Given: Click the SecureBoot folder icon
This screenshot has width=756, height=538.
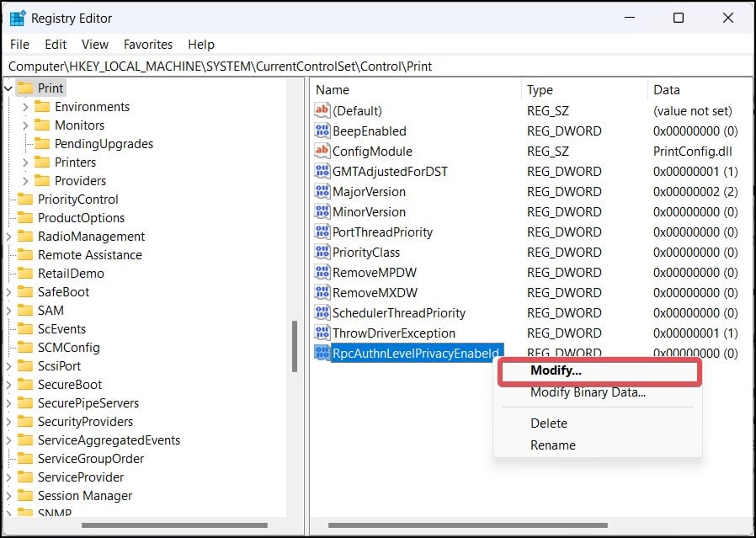Looking at the screenshot, I should [25, 384].
